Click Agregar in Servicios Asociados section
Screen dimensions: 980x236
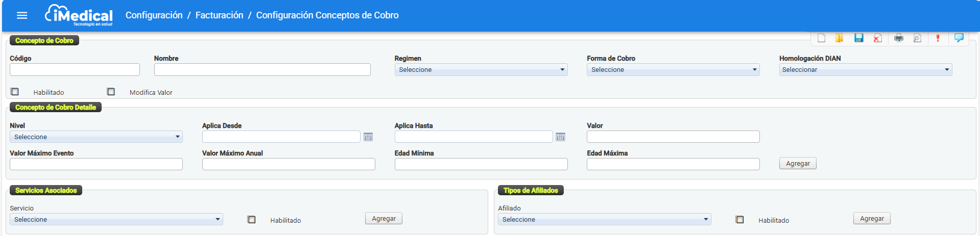[x=384, y=219]
